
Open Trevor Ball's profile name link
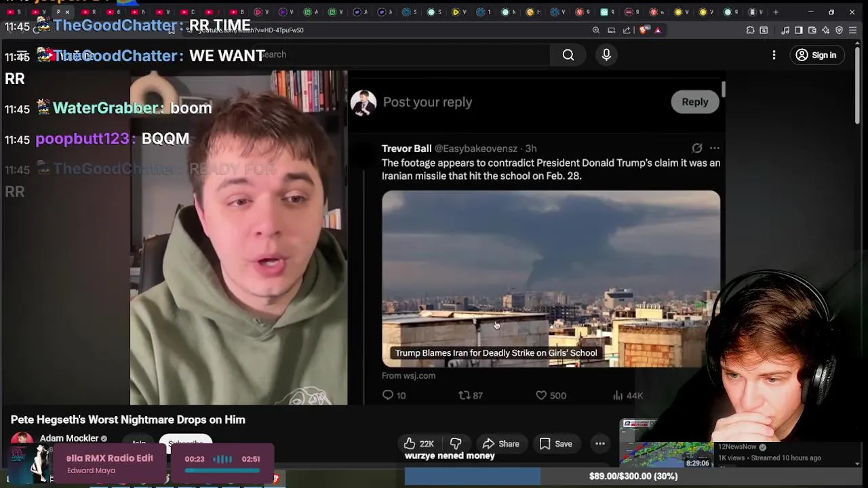[x=406, y=148]
